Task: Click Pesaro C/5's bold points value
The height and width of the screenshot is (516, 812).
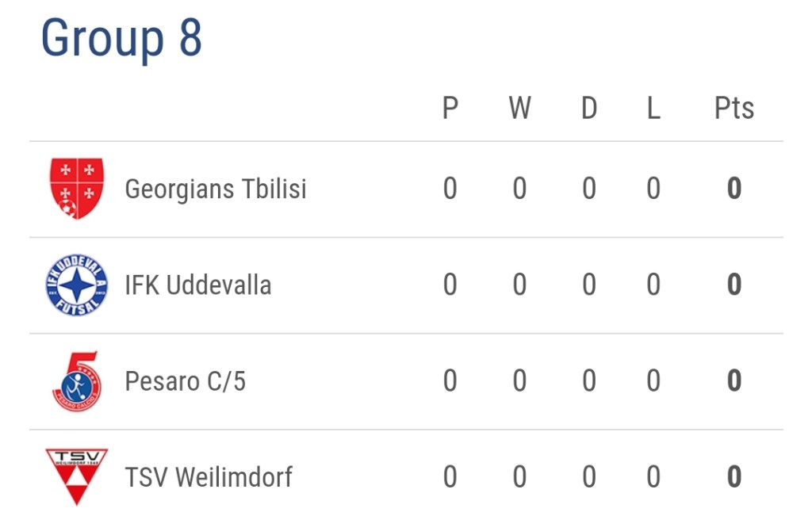Action: [x=733, y=381]
